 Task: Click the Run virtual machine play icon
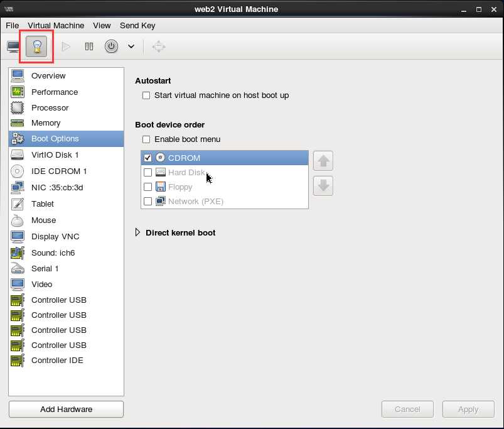[x=66, y=46]
